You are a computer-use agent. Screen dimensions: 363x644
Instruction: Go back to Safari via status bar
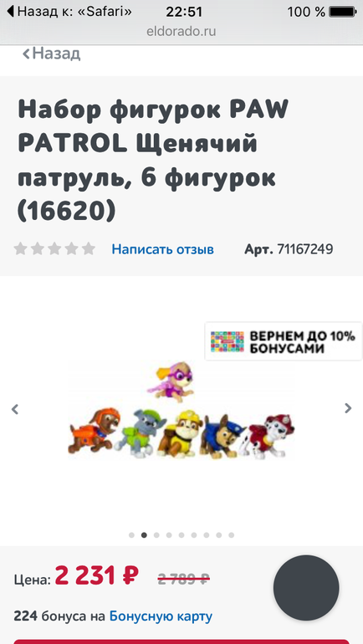(69, 12)
